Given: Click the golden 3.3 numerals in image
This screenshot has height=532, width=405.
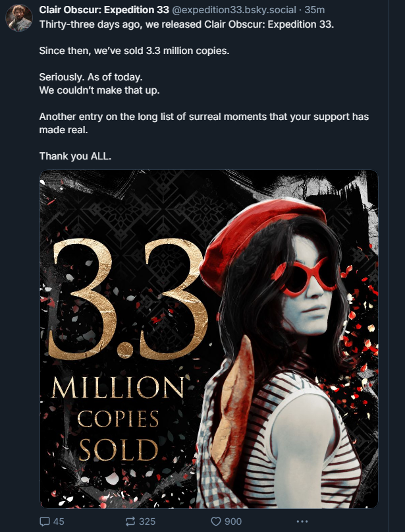Looking at the screenshot, I should pyautogui.click(x=128, y=299).
